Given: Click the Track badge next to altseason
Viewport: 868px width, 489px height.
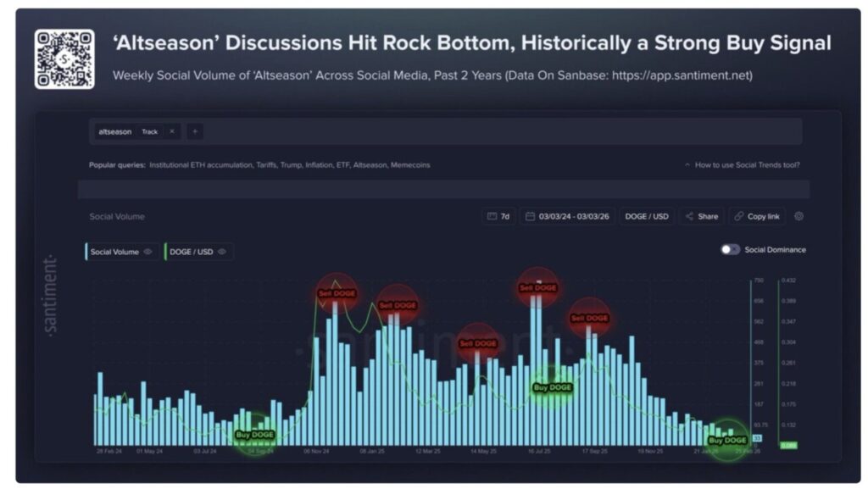Looking at the screenshot, I should coord(150,131).
